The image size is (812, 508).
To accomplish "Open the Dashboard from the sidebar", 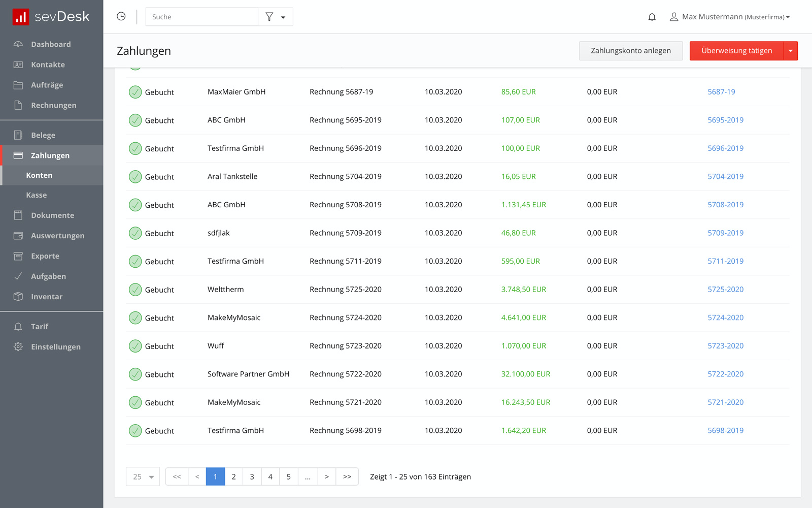I will (51, 44).
